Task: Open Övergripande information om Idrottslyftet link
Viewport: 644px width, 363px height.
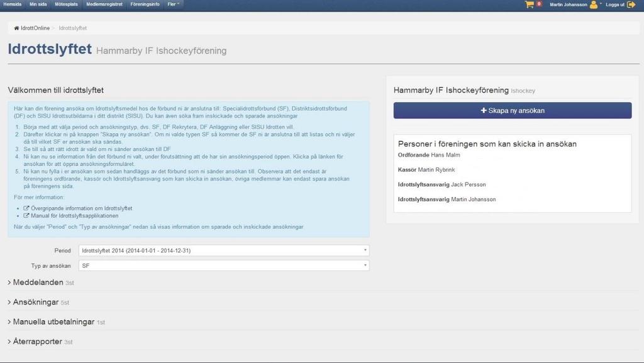Action: [81, 208]
